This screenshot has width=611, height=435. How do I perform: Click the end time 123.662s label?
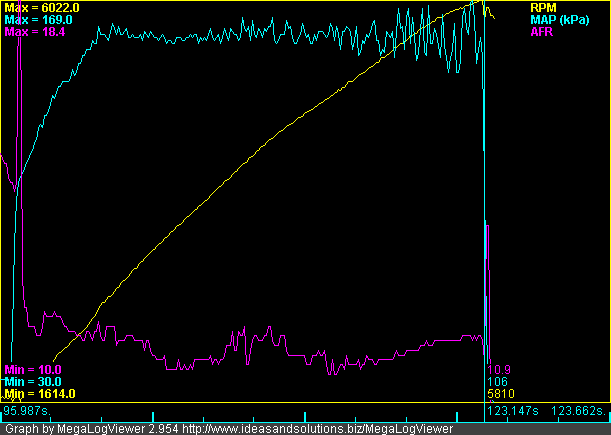point(579,411)
